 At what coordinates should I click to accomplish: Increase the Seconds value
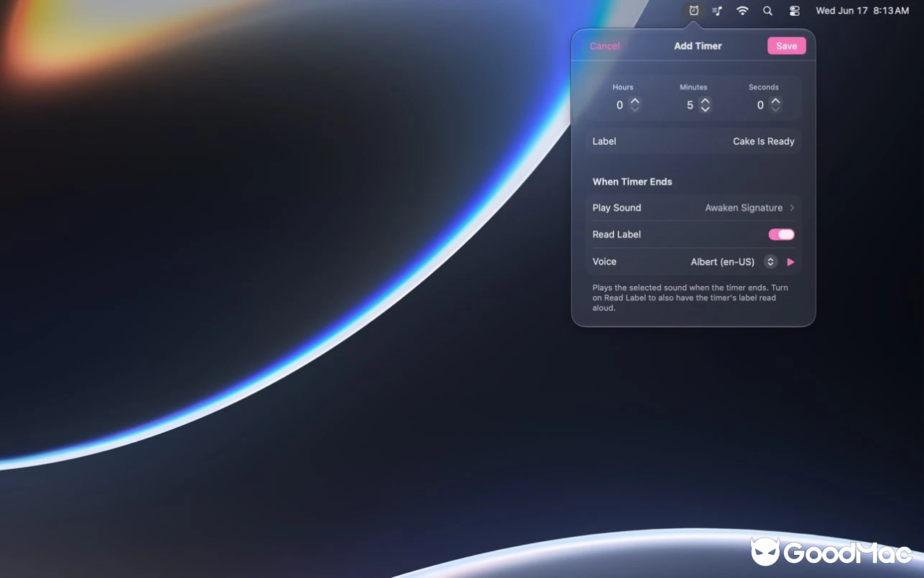775,101
